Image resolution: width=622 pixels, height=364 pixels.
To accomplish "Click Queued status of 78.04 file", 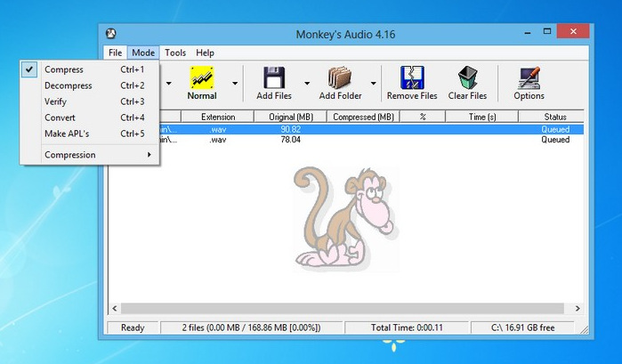I will [555, 140].
